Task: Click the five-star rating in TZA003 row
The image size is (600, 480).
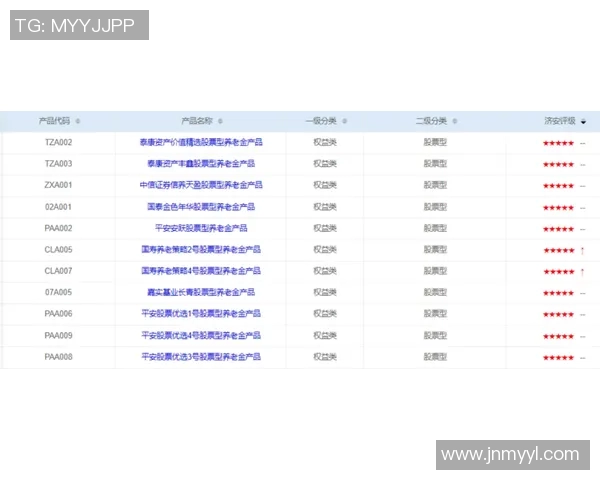Action: click(558, 165)
